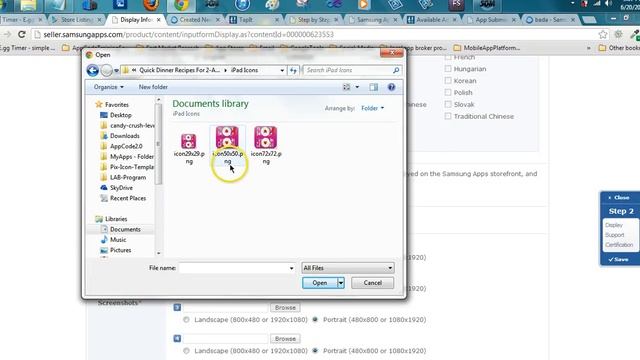Switch to the bada - Samsung tab
This screenshot has width=640, height=360.
tap(551, 20)
